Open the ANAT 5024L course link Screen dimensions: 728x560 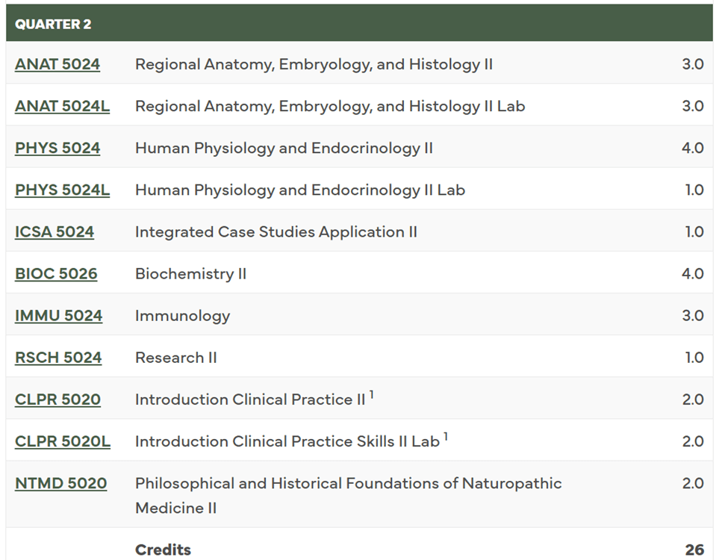pos(62,106)
